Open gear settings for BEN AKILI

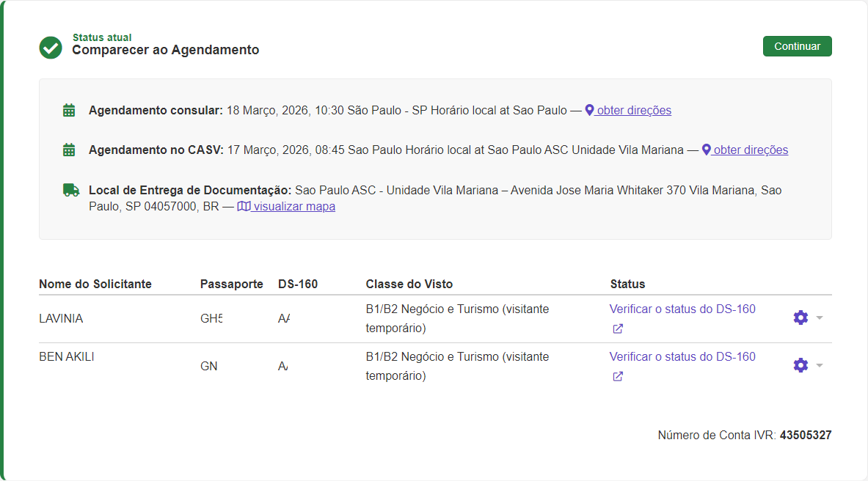point(800,365)
